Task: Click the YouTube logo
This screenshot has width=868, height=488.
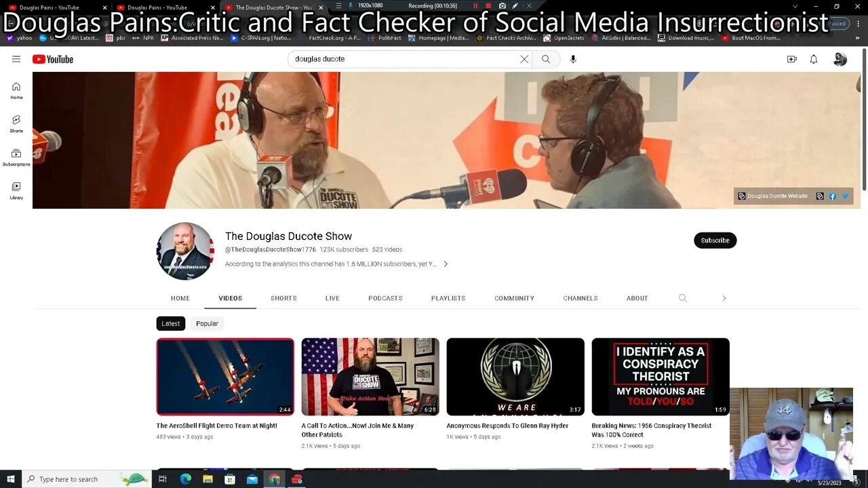Action: pyautogui.click(x=53, y=59)
